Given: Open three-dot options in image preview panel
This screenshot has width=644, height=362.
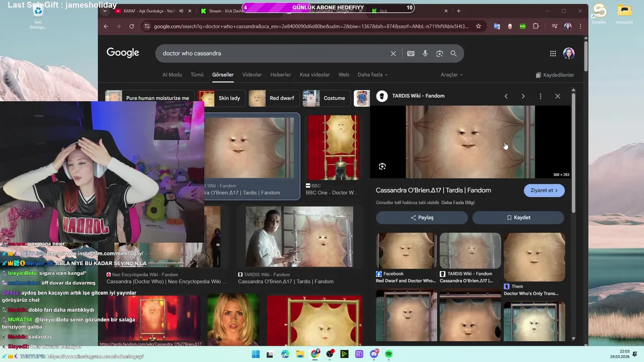Looking at the screenshot, I should coord(540,96).
